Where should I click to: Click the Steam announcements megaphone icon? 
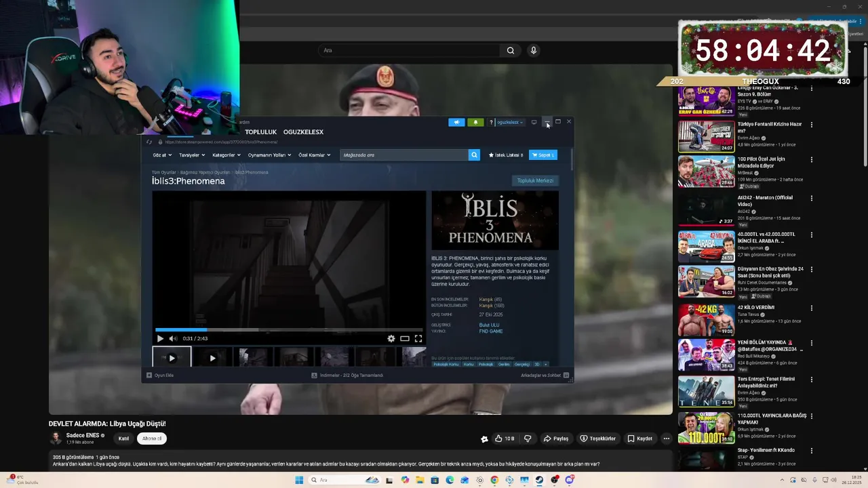coord(456,122)
